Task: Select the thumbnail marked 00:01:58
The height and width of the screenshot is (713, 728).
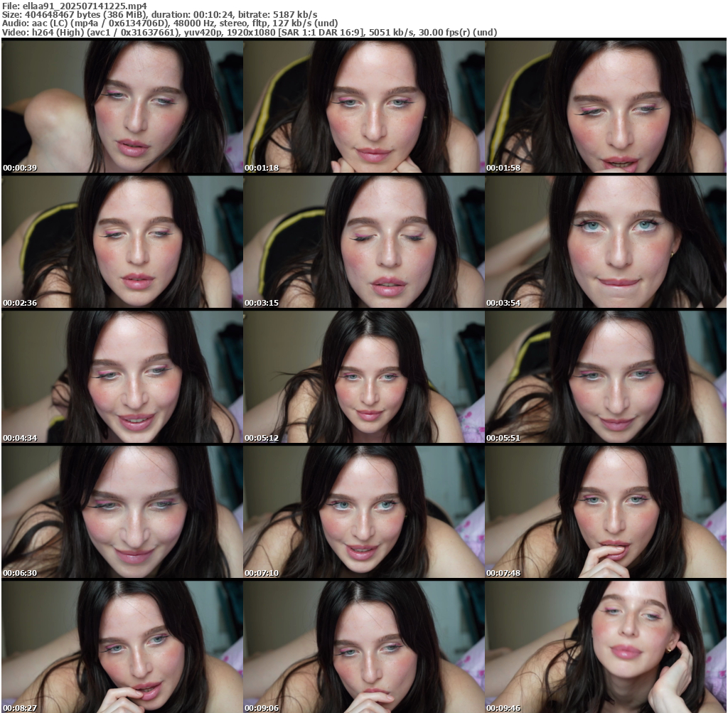Action: [606, 106]
